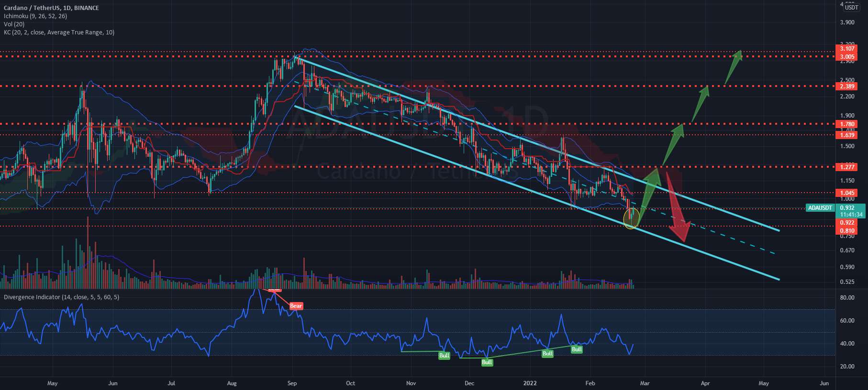This screenshot has height=390, width=868.
Task: Click the yellow ellipse drawing near current price
Action: 632,218
